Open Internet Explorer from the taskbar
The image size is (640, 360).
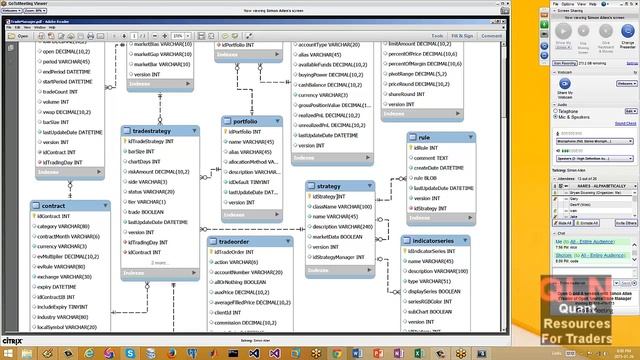click(x=89, y=353)
